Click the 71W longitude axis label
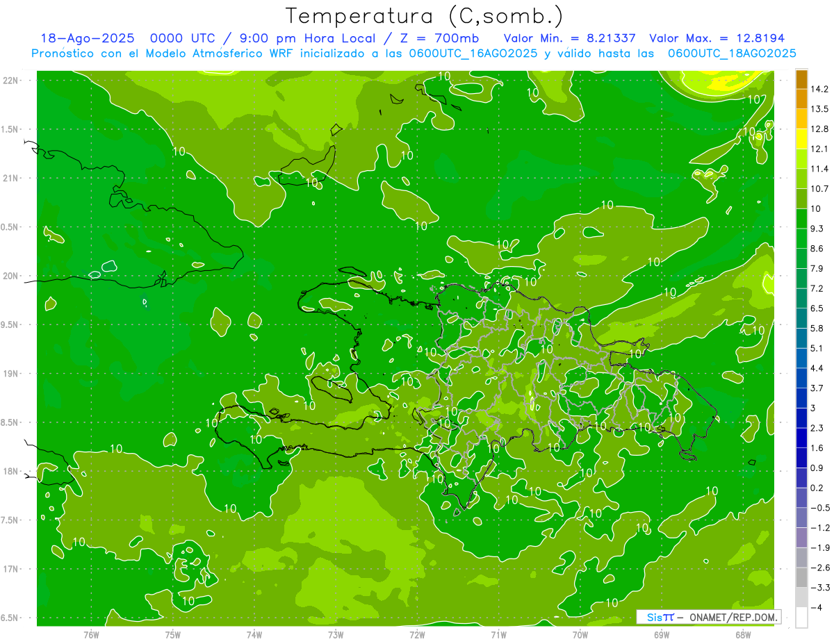Screen dimensions: 834x644 click(498, 634)
